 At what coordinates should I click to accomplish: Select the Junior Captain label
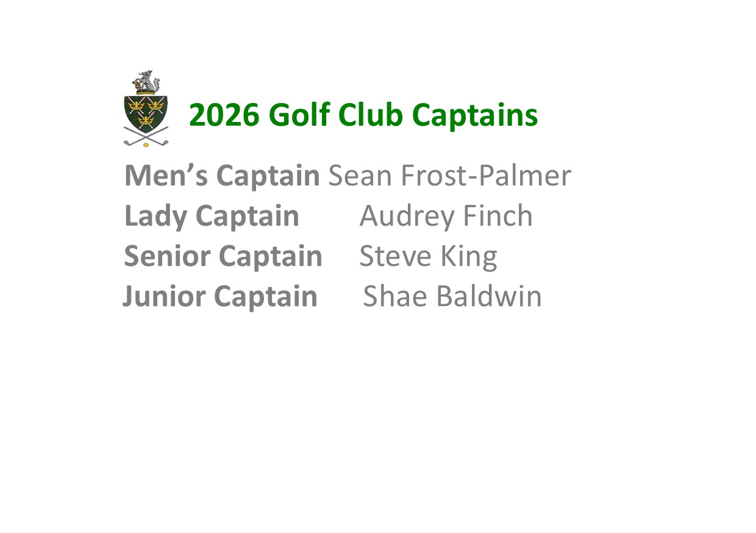click(x=220, y=297)
